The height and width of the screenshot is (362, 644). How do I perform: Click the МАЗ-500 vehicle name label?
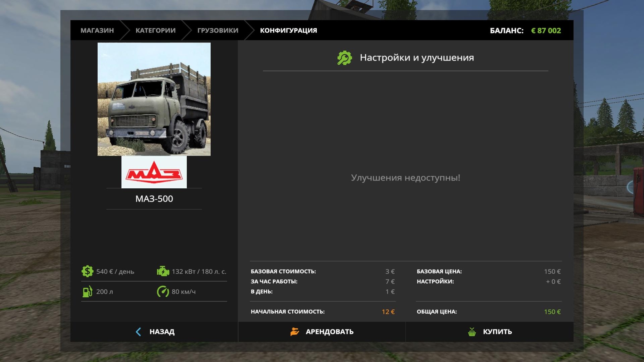tap(154, 199)
